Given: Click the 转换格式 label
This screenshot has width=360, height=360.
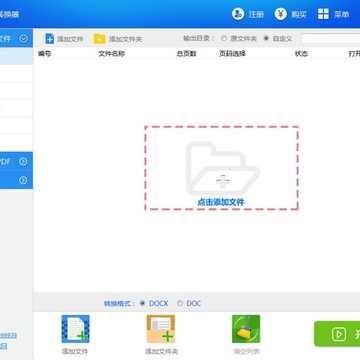Looking at the screenshot, I should pyautogui.click(x=120, y=303).
